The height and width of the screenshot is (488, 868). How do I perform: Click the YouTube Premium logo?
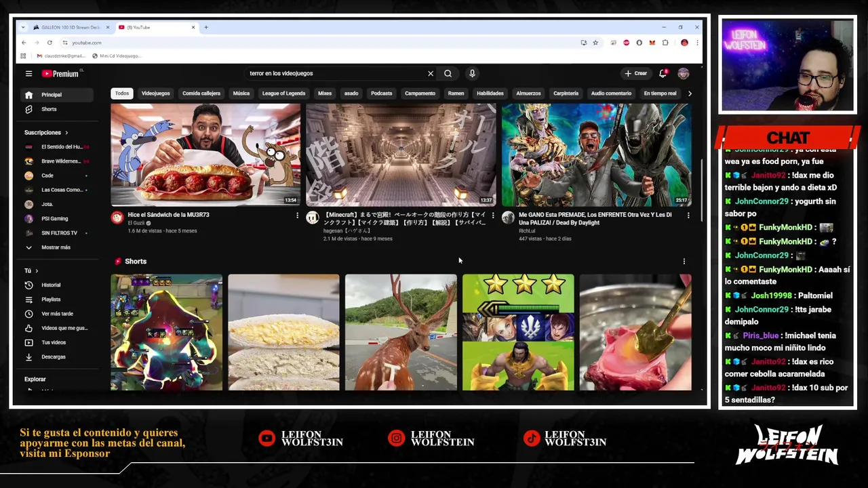pyautogui.click(x=61, y=73)
